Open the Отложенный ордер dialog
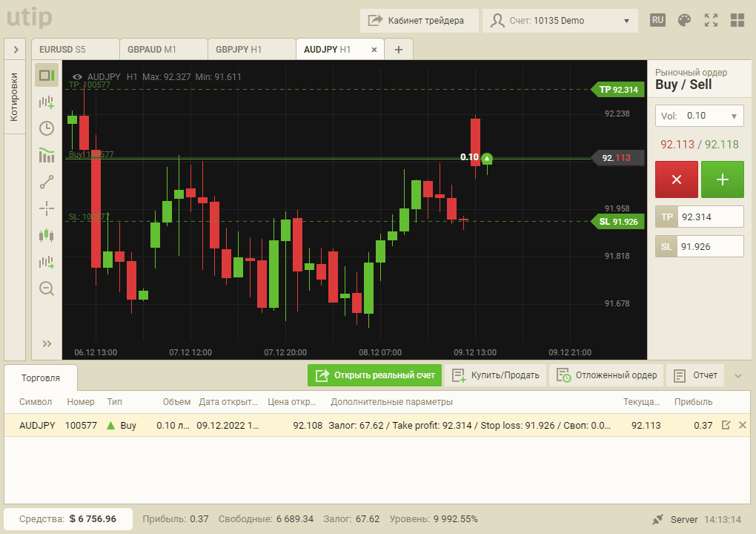This screenshot has height=534, width=756. 606,375
